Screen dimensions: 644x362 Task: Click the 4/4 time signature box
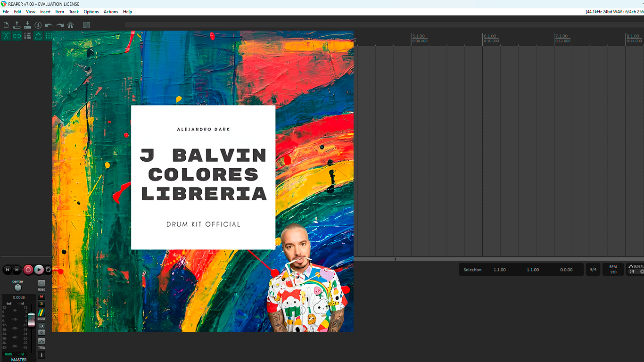click(593, 270)
